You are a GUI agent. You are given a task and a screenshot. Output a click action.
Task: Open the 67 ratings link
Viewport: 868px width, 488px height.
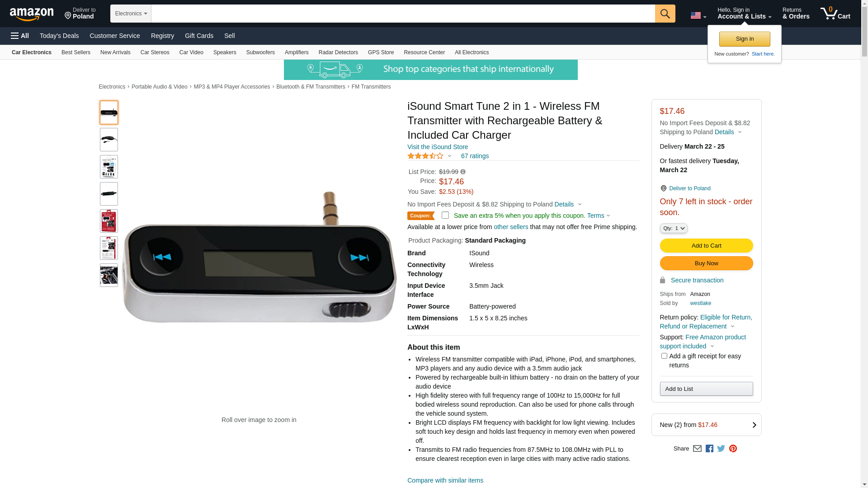pos(475,156)
